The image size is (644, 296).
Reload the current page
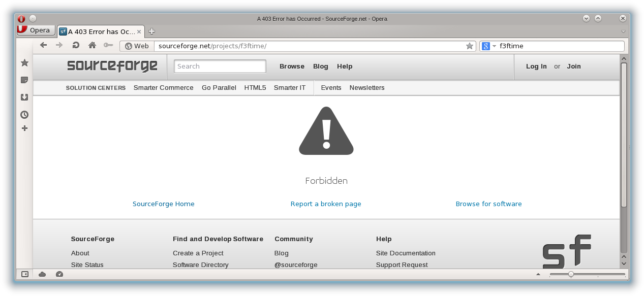tap(76, 45)
